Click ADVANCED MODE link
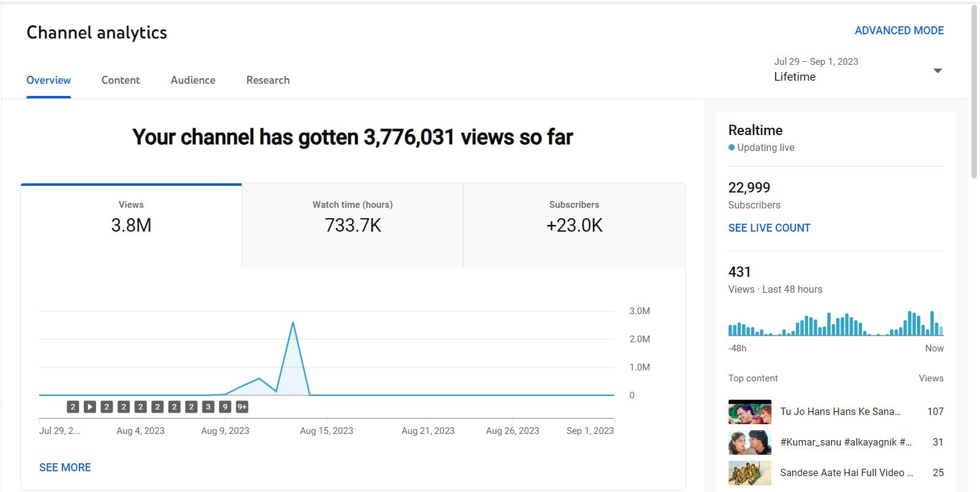 (899, 31)
